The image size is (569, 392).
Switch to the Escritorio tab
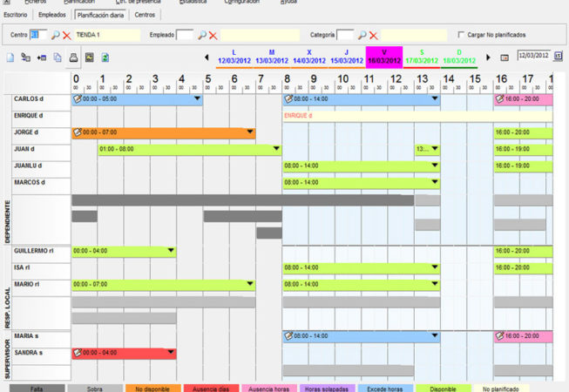(x=16, y=15)
